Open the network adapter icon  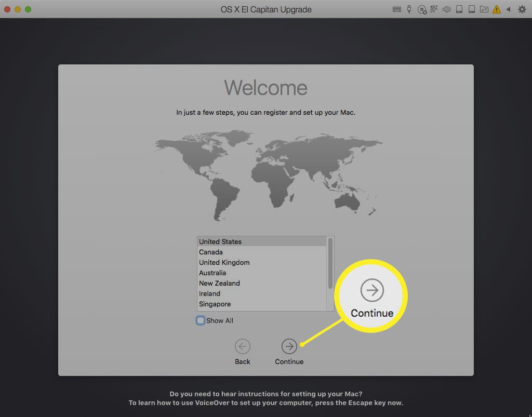click(434, 9)
